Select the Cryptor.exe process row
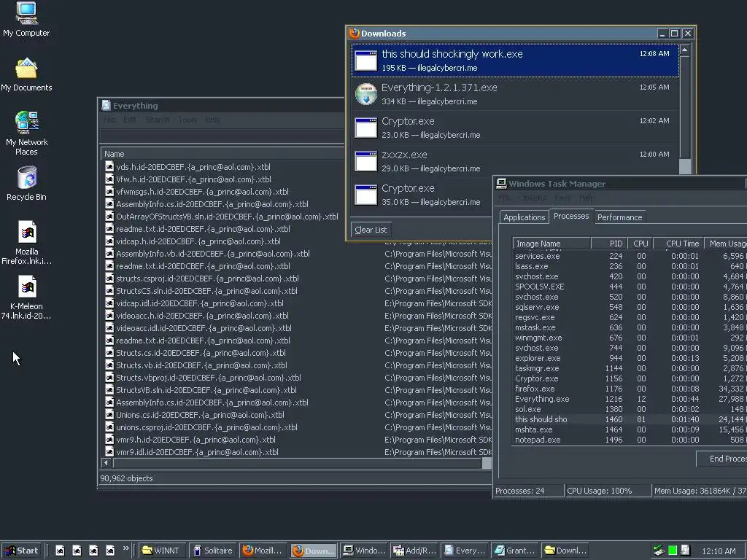 click(630, 378)
